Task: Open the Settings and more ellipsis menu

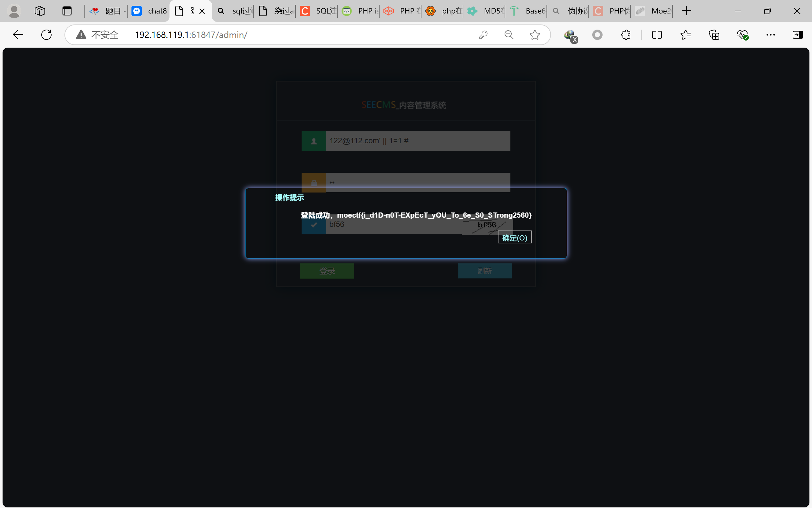Action: (x=771, y=34)
